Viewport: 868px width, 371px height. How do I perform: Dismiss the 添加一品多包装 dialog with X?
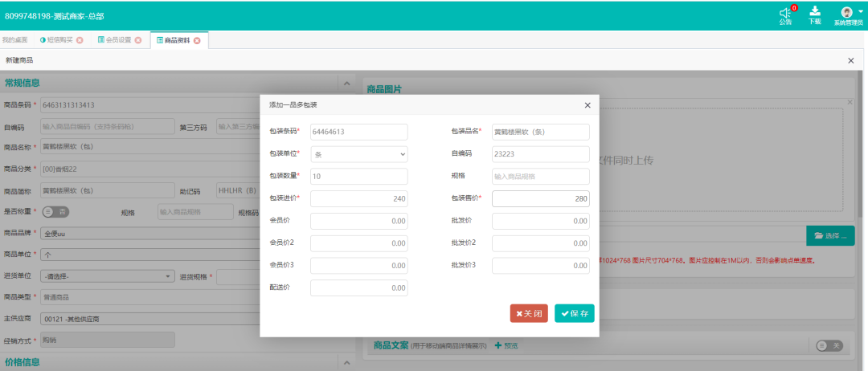pyautogui.click(x=587, y=104)
